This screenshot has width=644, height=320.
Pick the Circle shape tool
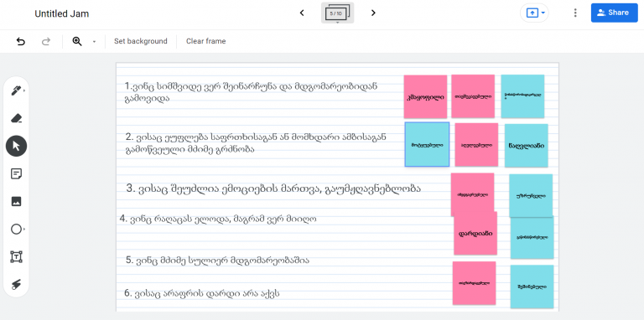[x=16, y=229]
